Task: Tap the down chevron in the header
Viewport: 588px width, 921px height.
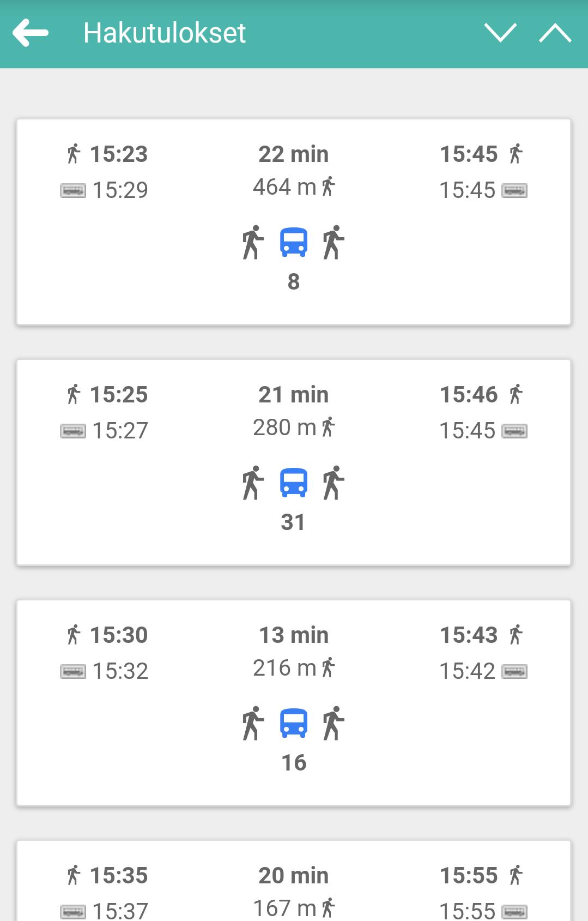Action: [x=500, y=33]
